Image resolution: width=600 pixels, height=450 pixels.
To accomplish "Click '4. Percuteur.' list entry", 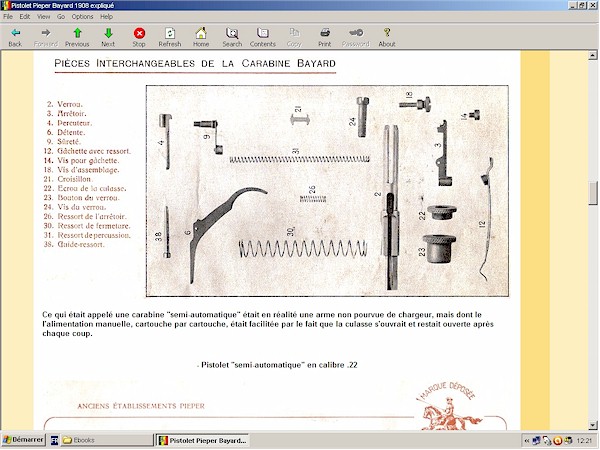I will click(x=69, y=123).
